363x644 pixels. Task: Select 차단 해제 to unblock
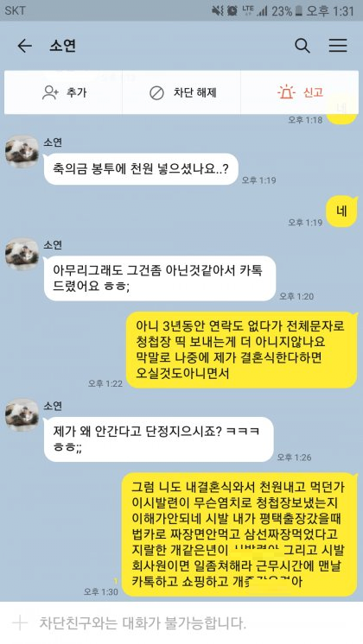tap(194, 93)
